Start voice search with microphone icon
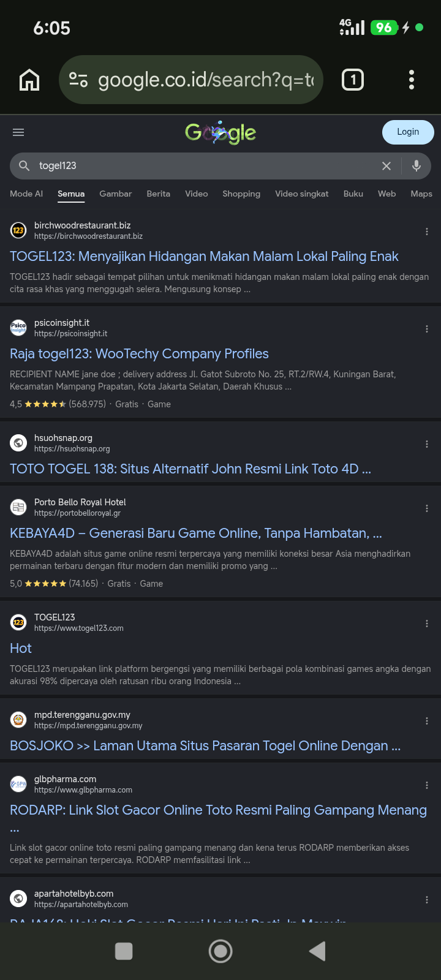Image resolution: width=441 pixels, height=980 pixels. pyautogui.click(x=417, y=166)
